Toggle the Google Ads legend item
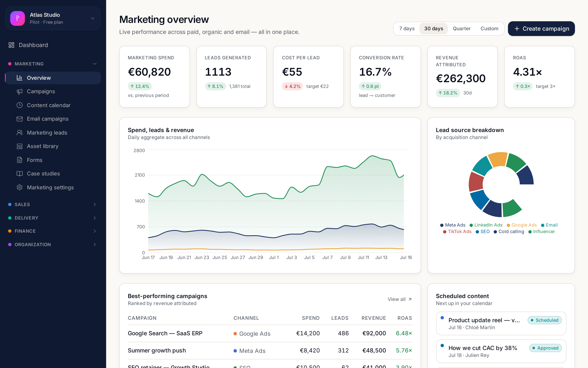The image size is (588, 368). [522, 225]
